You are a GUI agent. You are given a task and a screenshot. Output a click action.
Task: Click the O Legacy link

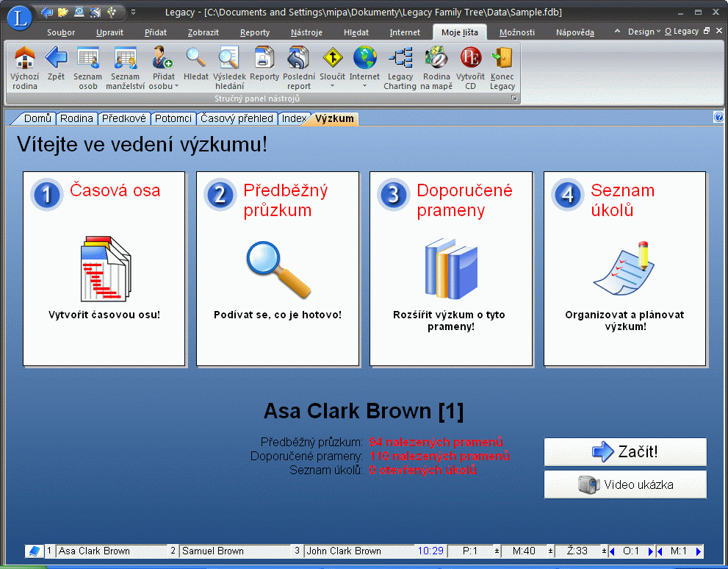682,31
